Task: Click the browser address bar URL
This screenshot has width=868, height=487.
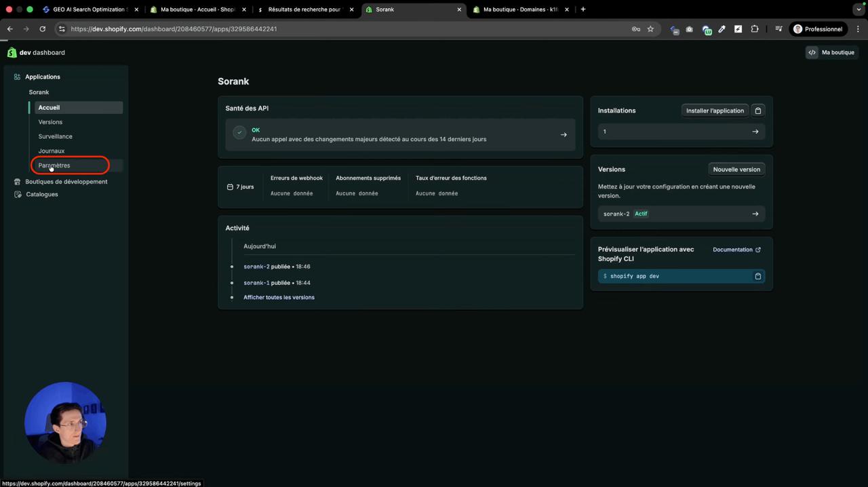Action: (x=174, y=29)
